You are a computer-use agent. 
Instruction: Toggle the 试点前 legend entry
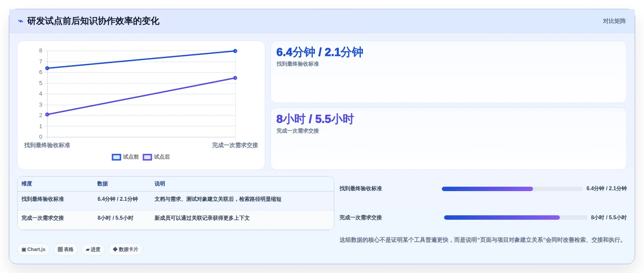(x=126, y=157)
